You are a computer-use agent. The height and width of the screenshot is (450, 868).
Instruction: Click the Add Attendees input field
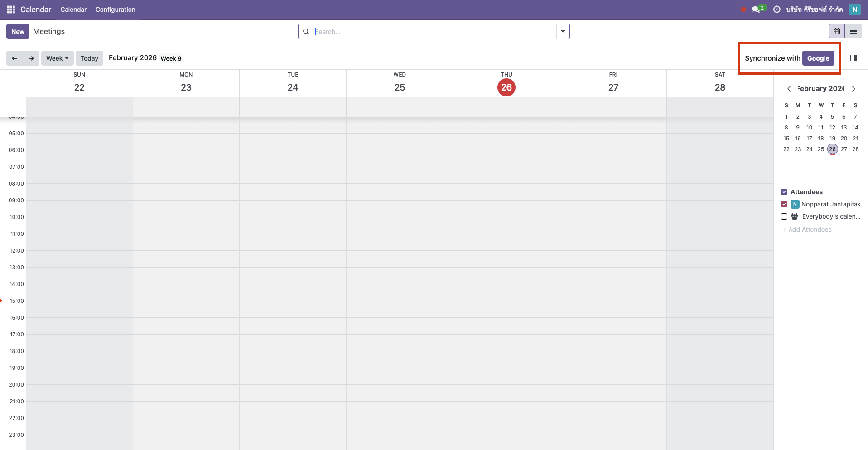821,230
